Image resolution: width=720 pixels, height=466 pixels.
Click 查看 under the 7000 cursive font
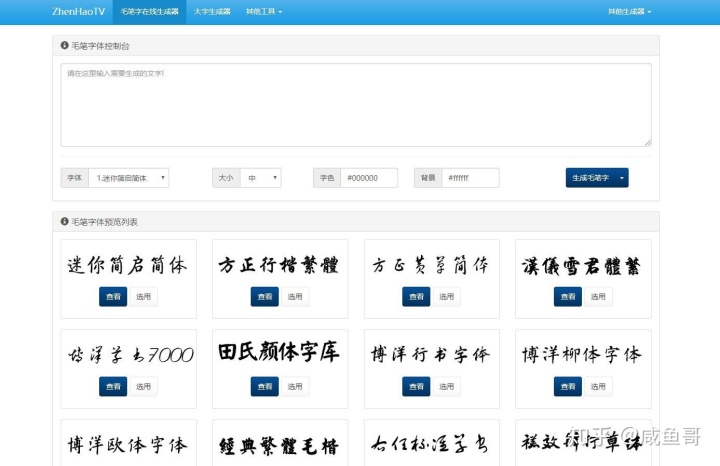(113, 387)
